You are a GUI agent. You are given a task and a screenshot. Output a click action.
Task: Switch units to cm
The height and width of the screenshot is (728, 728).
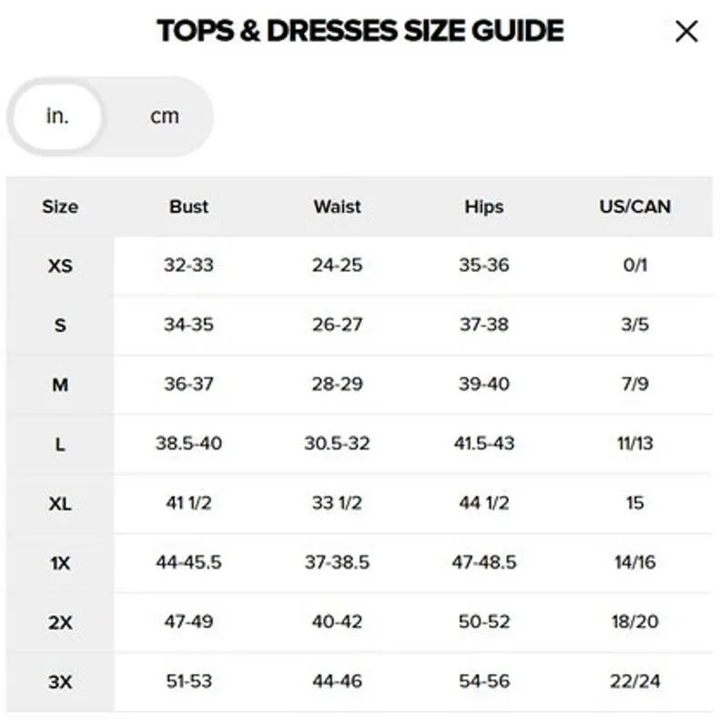[x=165, y=116]
